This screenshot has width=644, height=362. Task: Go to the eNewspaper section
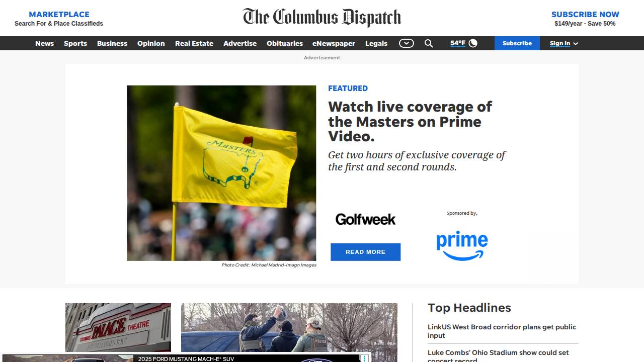(x=334, y=43)
